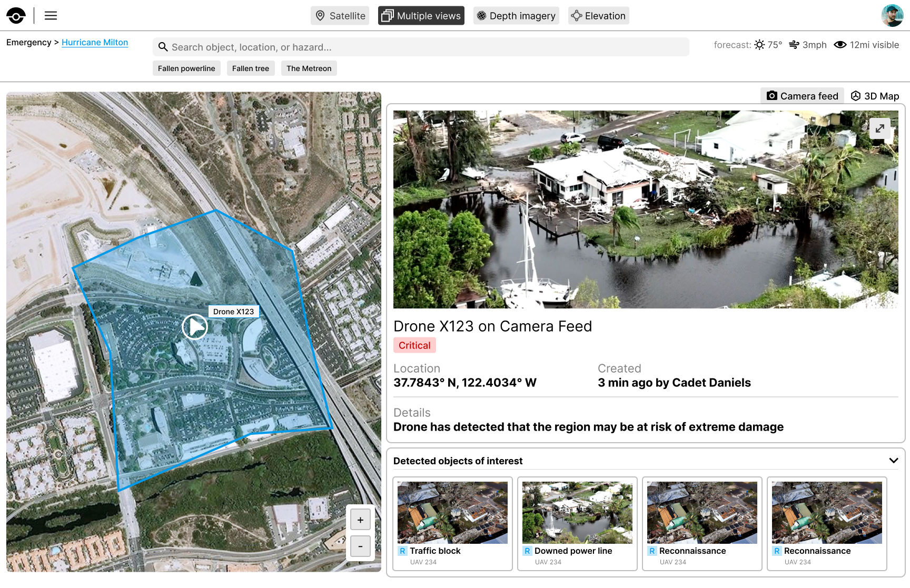
Task: Click the visibility eye icon
Action: [x=840, y=45]
